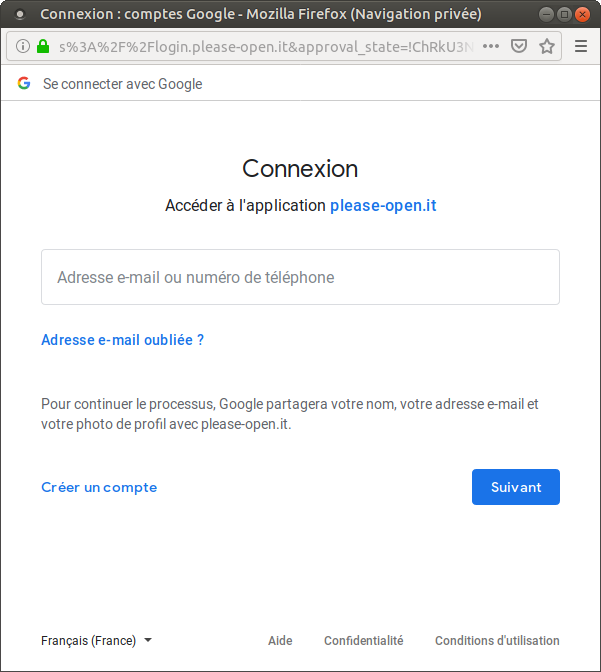Click the site information icon in address bar

(x=23, y=46)
